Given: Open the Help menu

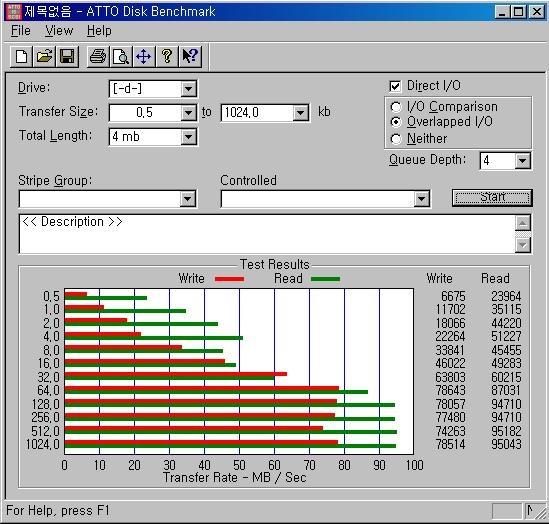Looking at the screenshot, I should click(99, 31).
